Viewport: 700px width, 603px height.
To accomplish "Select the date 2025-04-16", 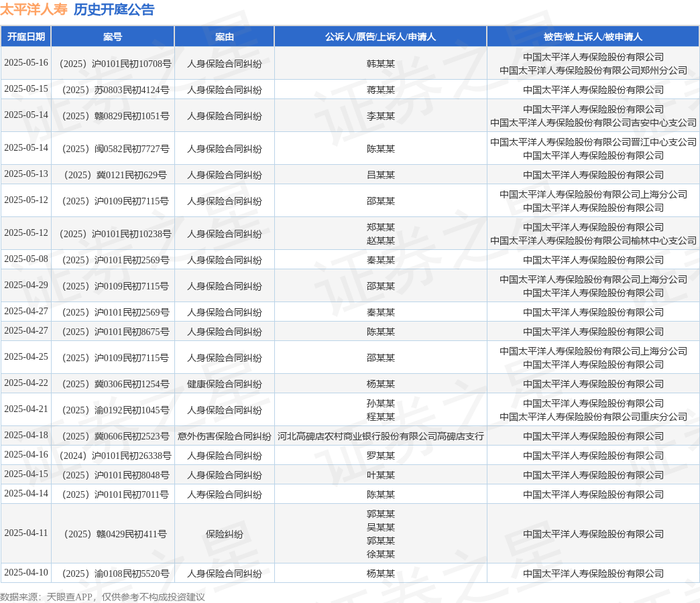I will [26, 454].
